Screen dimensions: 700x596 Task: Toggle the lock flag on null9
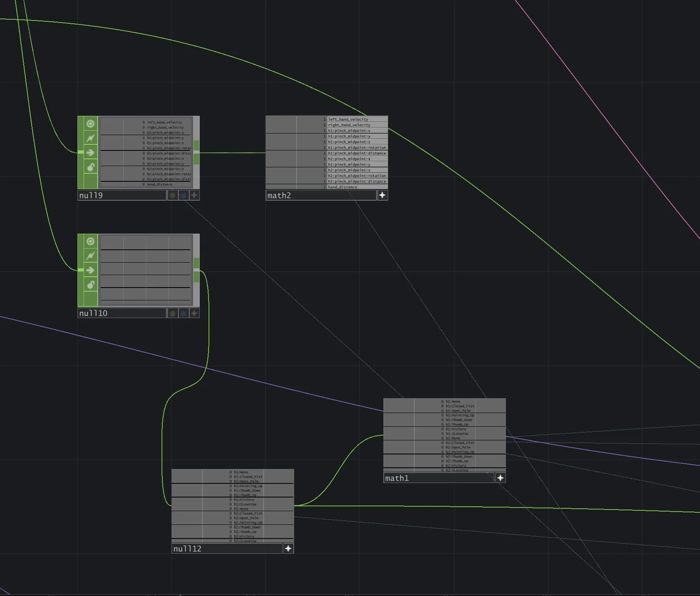(x=90, y=167)
